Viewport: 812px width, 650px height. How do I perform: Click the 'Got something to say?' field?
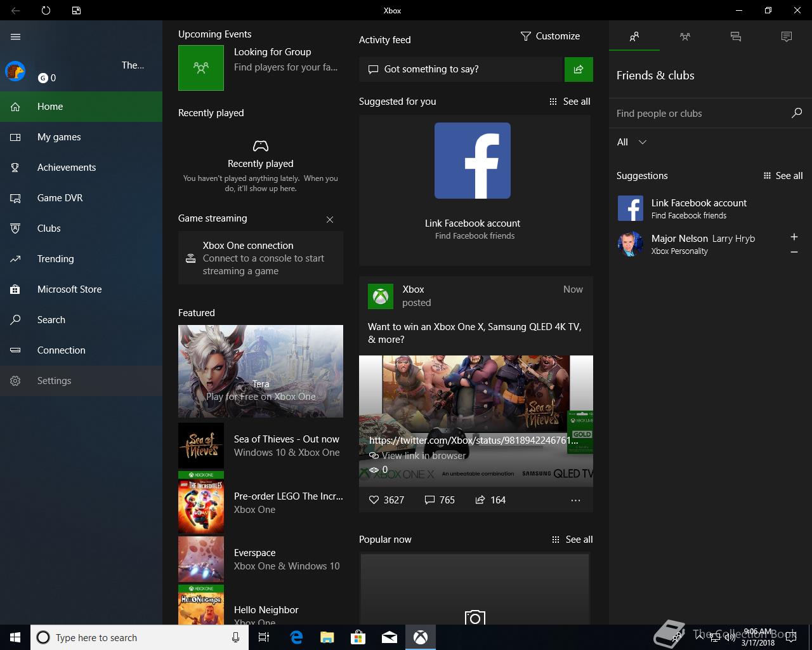(x=461, y=69)
